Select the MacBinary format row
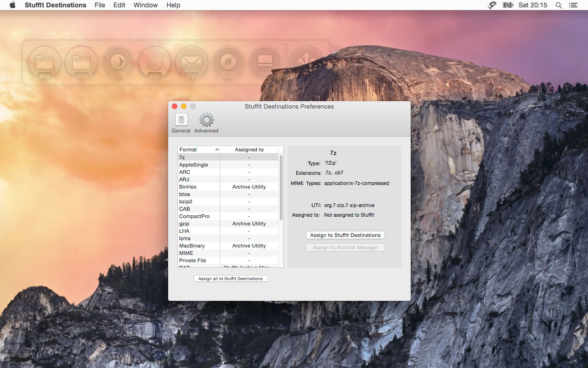This screenshot has height=368, width=588. [x=228, y=246]
